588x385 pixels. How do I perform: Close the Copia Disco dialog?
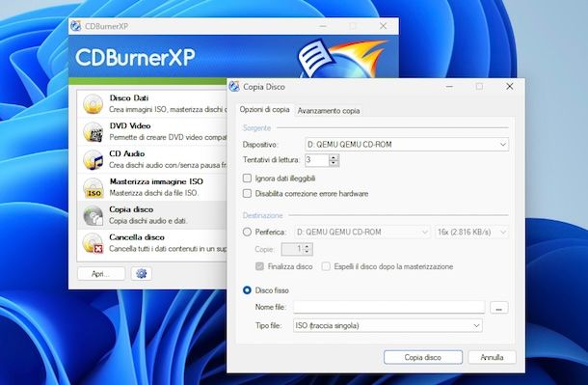(509, 86)
